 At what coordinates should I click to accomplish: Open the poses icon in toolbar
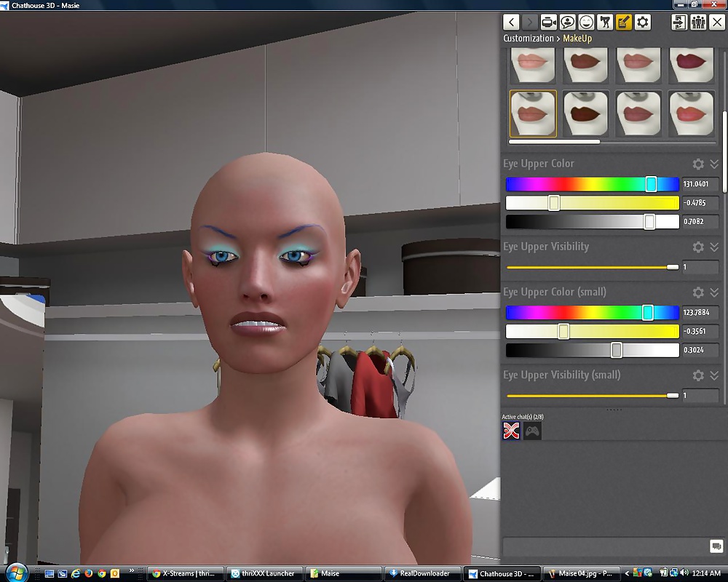[605, 22]
